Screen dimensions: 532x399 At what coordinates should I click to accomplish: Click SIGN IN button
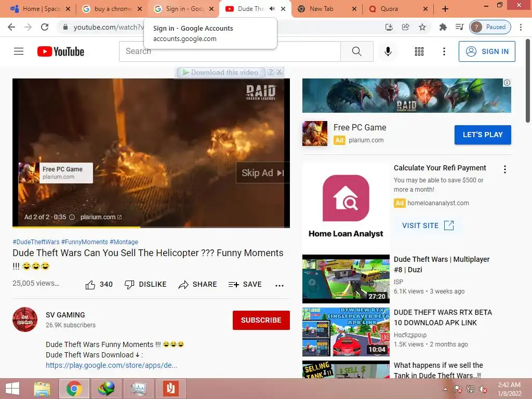pyautogui.click(x=487, y=51)
